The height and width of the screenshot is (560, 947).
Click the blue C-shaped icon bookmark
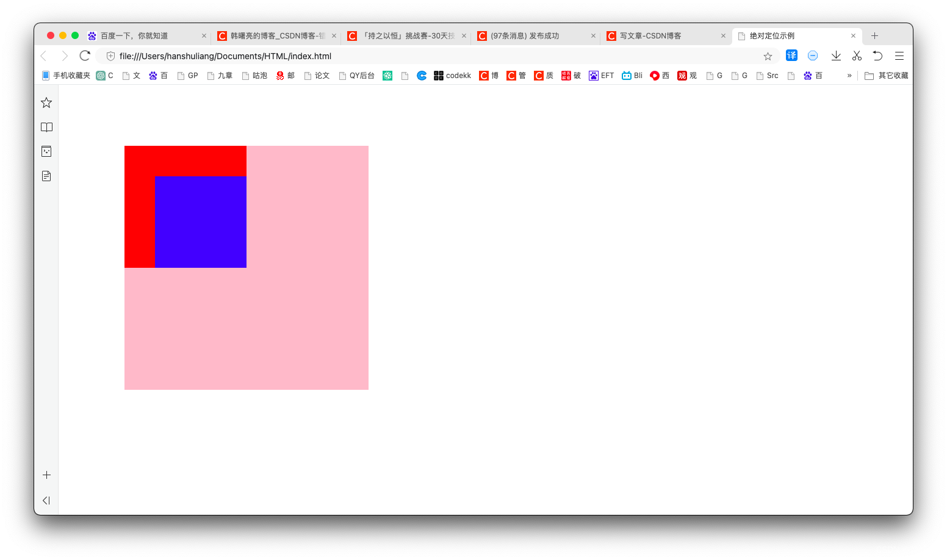click(x=422, y=76)
